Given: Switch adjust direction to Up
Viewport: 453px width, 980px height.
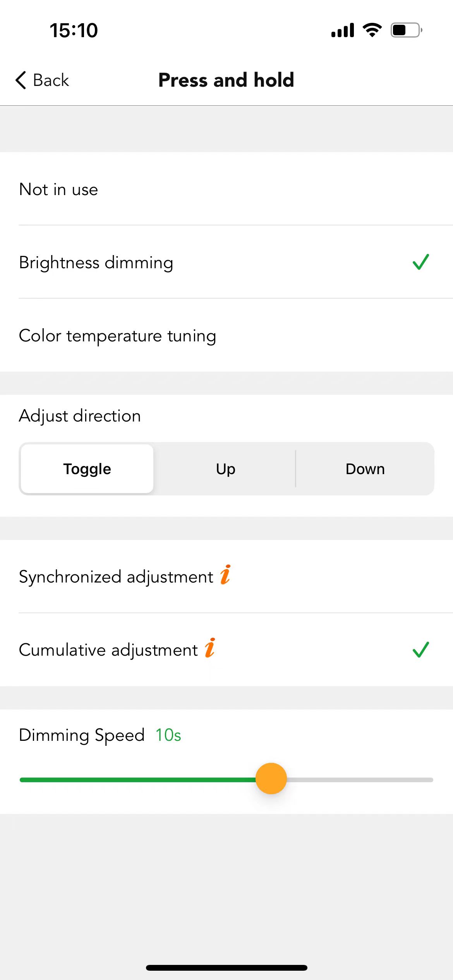Looking at the screenshot, I should click(226, 469).
